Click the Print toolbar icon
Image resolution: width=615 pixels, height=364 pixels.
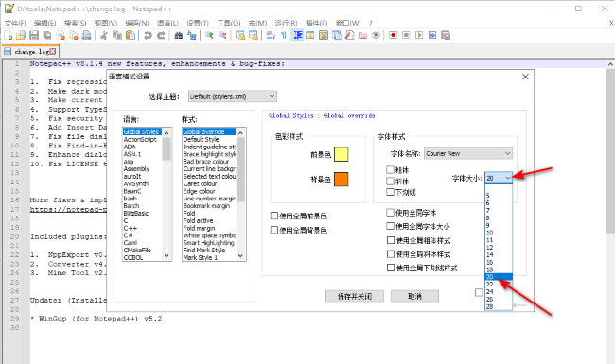tap(86, 36)
